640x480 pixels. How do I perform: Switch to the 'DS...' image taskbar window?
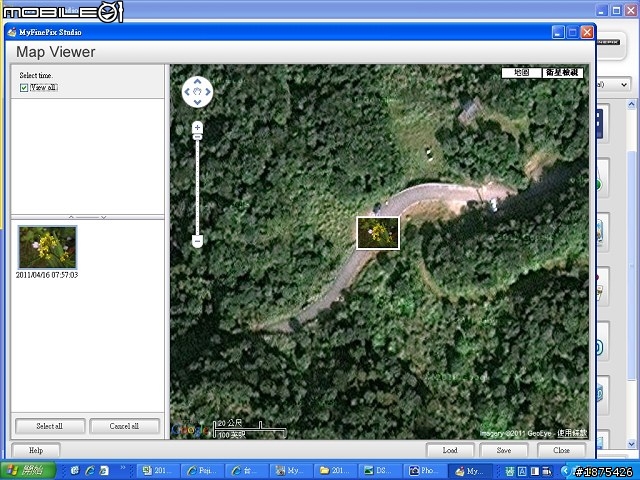click(379, 471)
